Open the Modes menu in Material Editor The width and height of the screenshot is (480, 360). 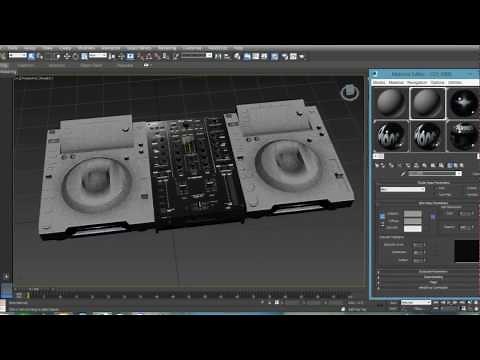[x=379, y=82]
